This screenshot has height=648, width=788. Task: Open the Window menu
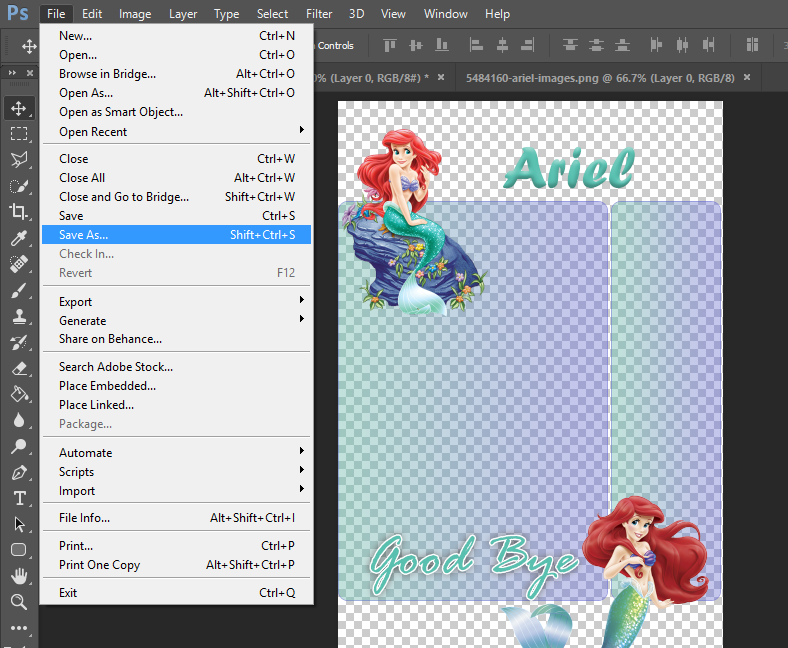[x=446, y=14]
